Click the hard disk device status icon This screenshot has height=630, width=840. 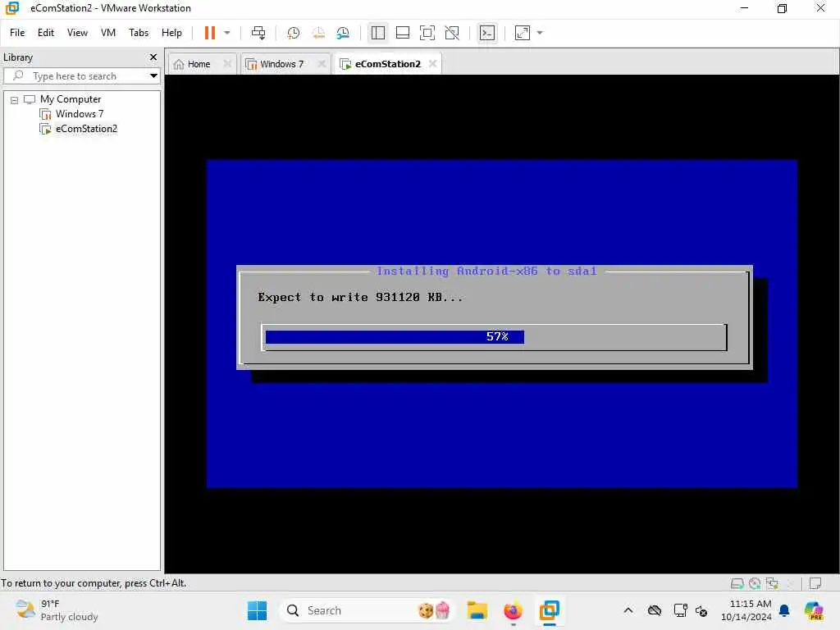pos(737,583)
